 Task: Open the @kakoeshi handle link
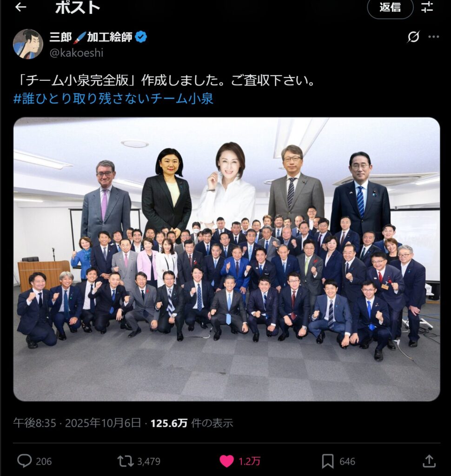pos(76,53)
